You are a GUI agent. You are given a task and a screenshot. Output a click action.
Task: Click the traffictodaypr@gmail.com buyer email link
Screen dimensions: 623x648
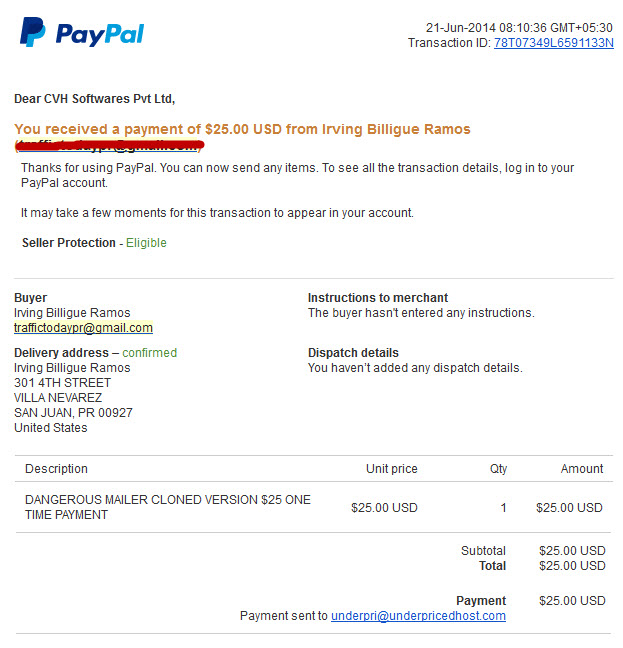tap(83, 328)
